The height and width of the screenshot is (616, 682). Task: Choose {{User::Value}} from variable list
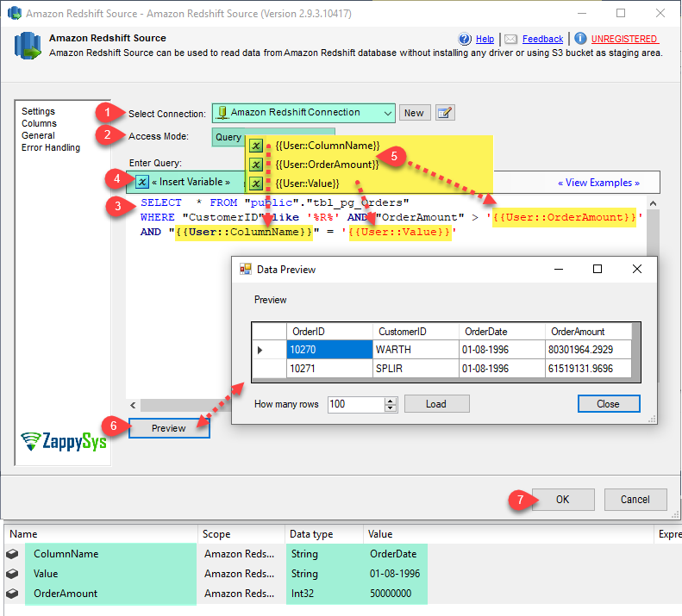(x=307, y=184)
